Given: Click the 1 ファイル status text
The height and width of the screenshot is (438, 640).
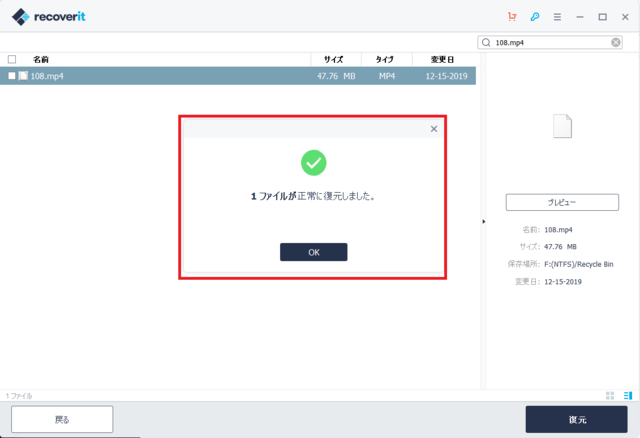Looking at the screenshot, I should pyautogui.click(x=19, y=396).
